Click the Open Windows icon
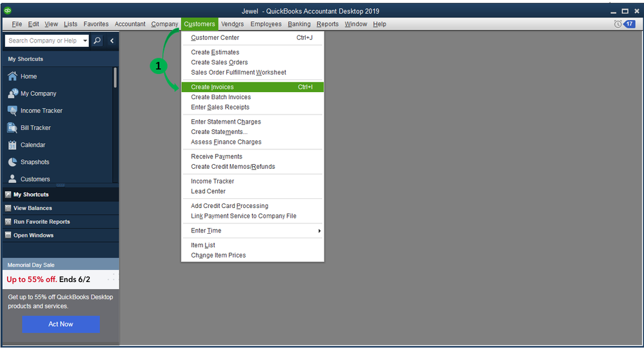The width and height of the screenshot is (644, 349). pos(8,235)
